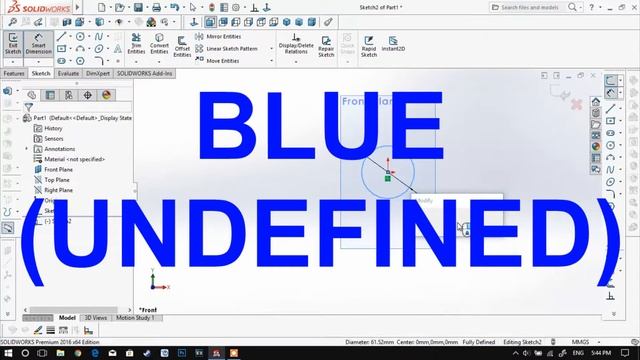Open the ConfigurationManager tab
The height and width of the screenshot is (360, 640).
(69, 95)
